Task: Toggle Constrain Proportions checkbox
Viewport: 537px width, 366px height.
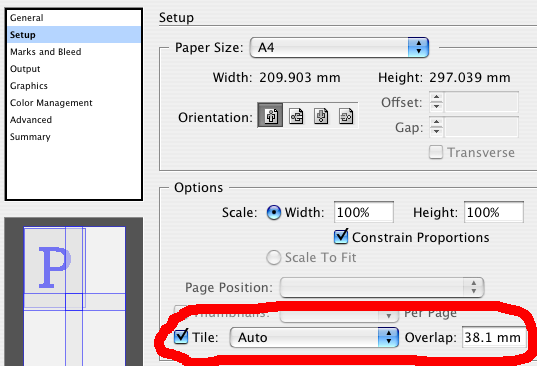Action: 341,237
